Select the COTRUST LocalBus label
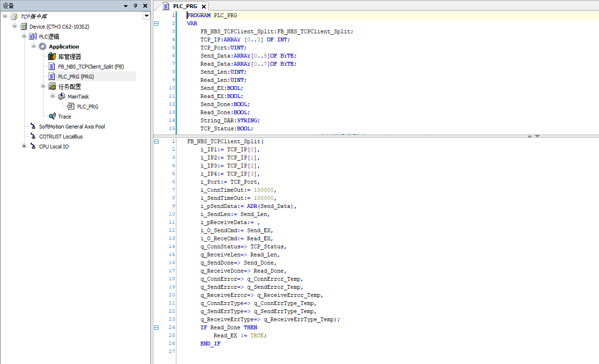The image size is (599, 364). point(60,137)
